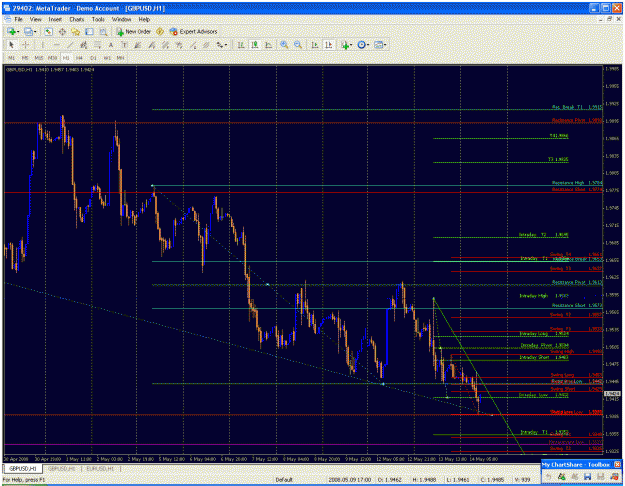The width and height of the screenshot is (625, 486).
Task: Click the '2008.05.09 17:00' status bar entry
Action: coord(350,480)
